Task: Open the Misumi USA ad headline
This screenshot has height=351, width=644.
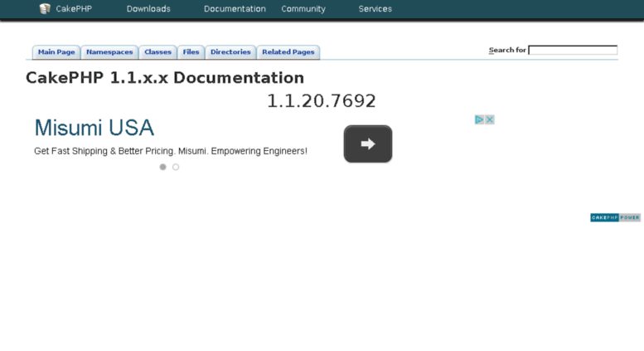Action: click(94, 128)
